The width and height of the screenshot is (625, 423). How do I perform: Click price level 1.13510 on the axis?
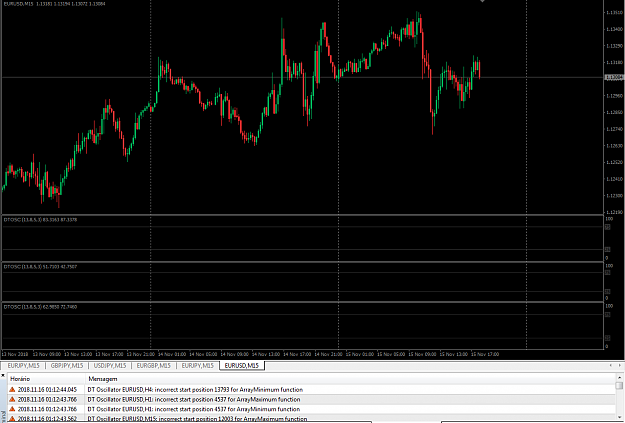(x=614, y=13)
